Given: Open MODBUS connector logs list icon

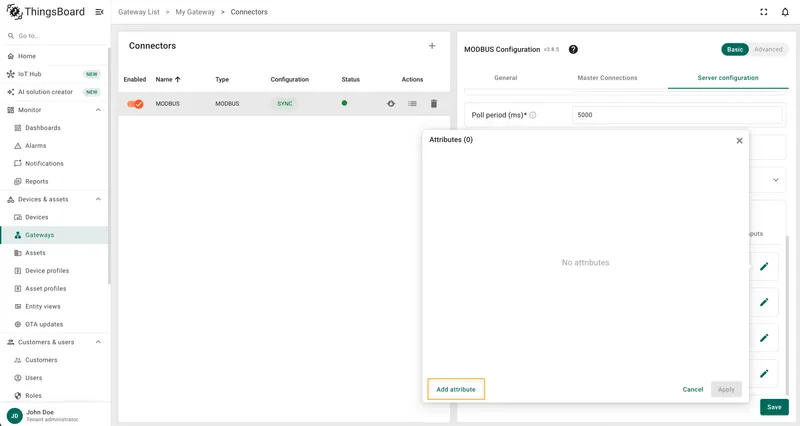Looking at the screenshot, I should 412,104.
